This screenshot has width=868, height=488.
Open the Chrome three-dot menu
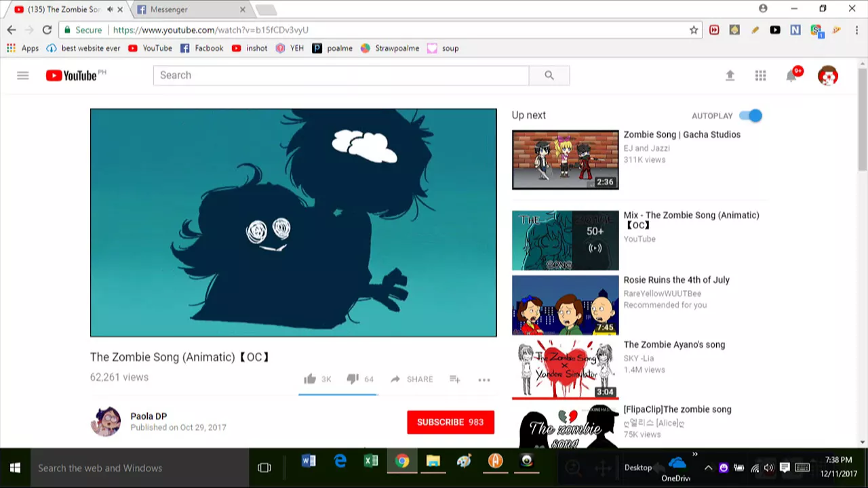857,30
